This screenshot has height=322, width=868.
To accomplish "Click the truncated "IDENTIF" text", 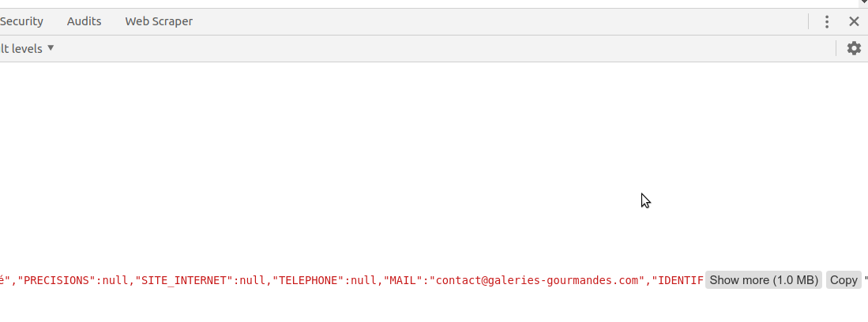I will (x=678, y=280).
